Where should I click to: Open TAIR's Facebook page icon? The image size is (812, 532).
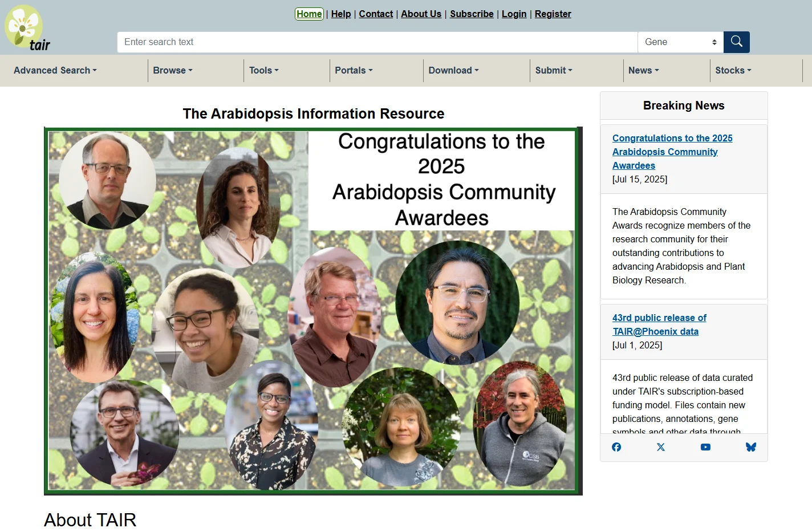point(616,447)
